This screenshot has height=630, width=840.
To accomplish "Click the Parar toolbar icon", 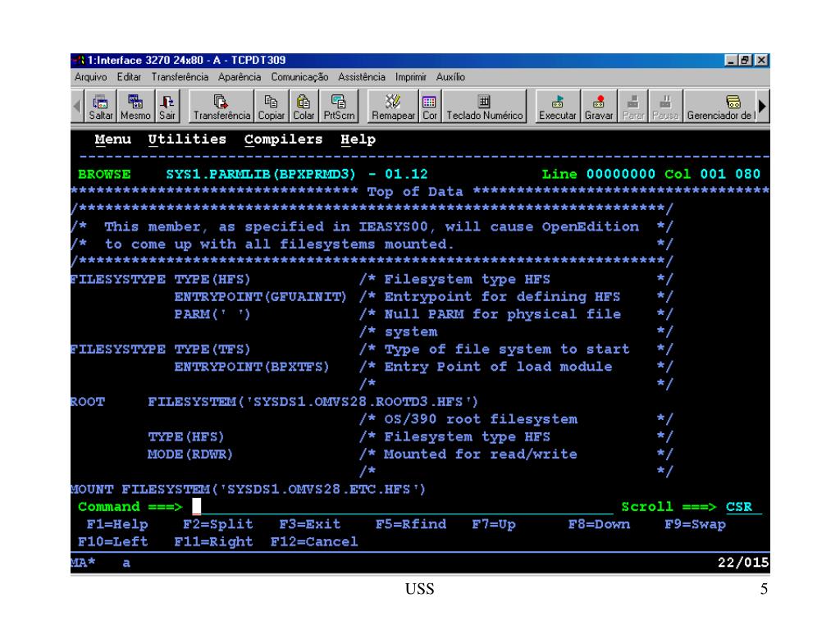I will 633,107.
